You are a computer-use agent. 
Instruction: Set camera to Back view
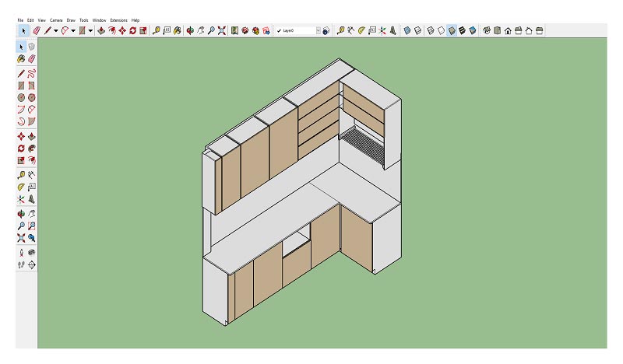529,30
